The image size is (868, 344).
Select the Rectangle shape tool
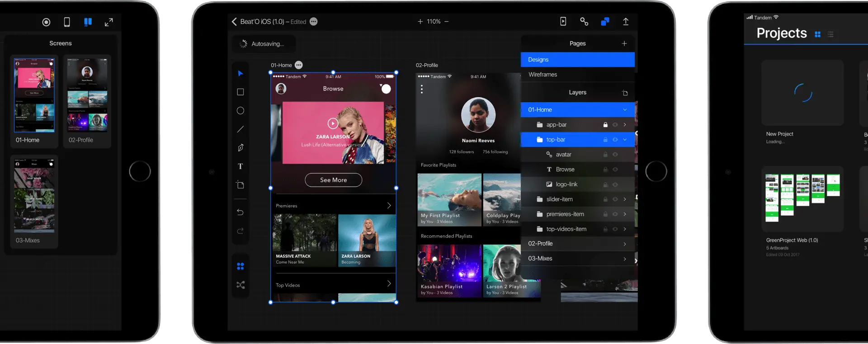click(x=241, y=92)
